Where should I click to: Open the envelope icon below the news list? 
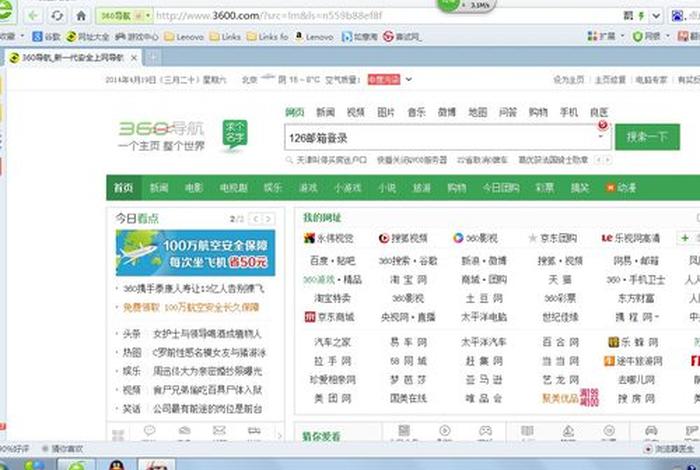coord(219,430)
